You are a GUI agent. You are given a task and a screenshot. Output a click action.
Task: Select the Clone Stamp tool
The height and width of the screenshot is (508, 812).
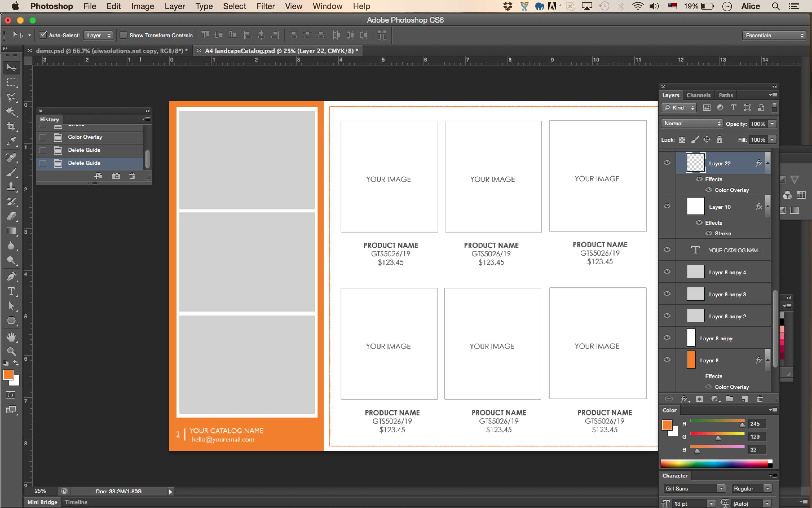(11, 187)
